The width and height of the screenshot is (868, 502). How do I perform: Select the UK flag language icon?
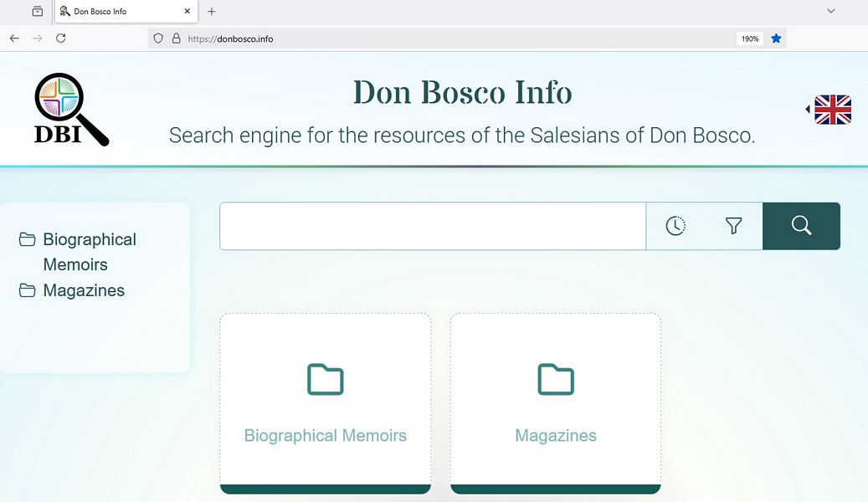[x=833, y=110]
